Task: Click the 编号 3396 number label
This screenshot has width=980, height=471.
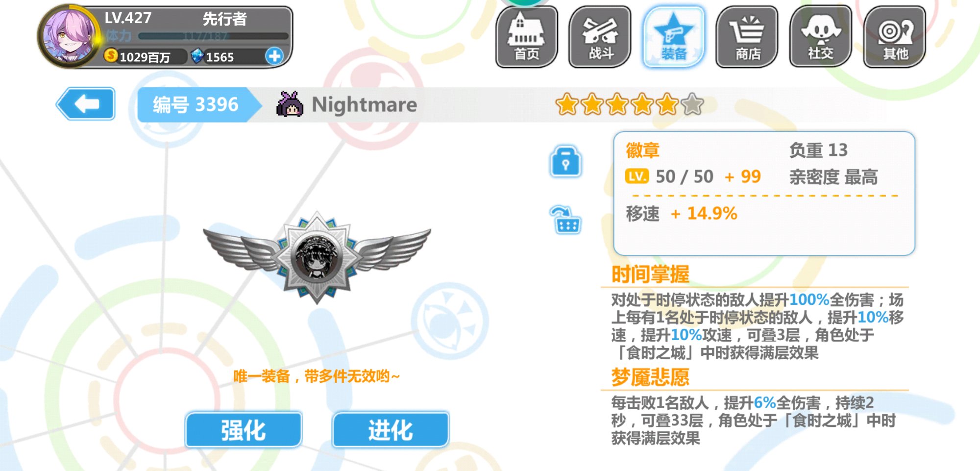Action: click(x=196, y=104)
